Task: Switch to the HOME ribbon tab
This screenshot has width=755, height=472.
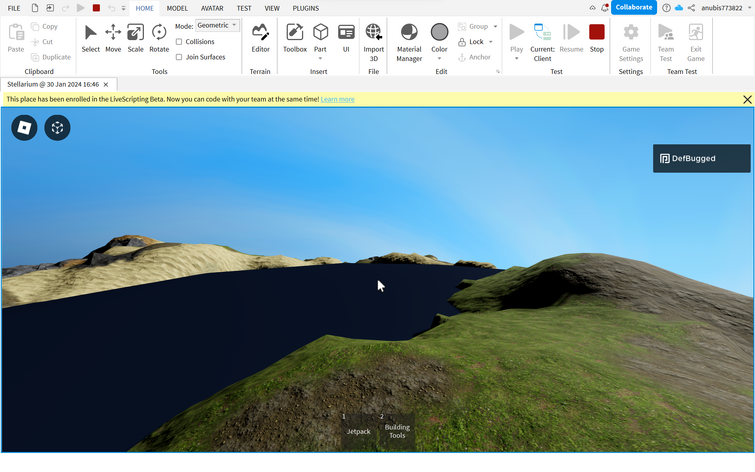Action: 144,8
